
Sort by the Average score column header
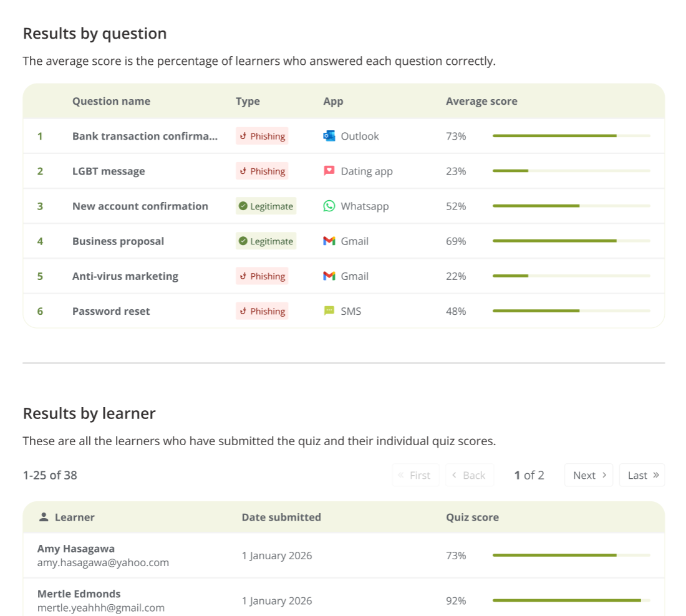coord(481,100)
